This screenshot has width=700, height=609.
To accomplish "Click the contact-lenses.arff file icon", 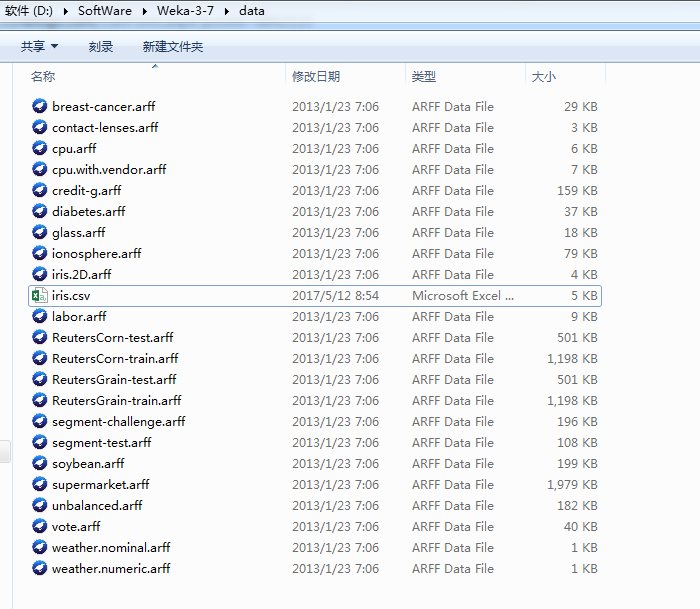I will click(40, 127).
